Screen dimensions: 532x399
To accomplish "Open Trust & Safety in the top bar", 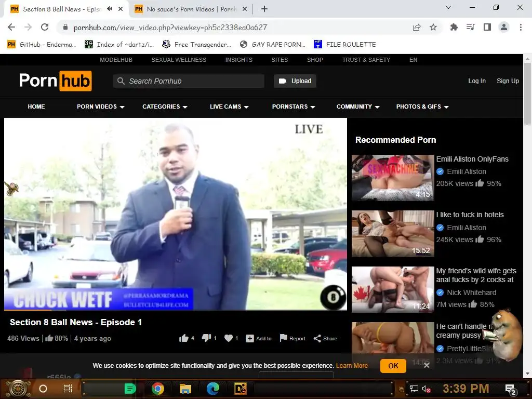I will (x=366, y=60).
